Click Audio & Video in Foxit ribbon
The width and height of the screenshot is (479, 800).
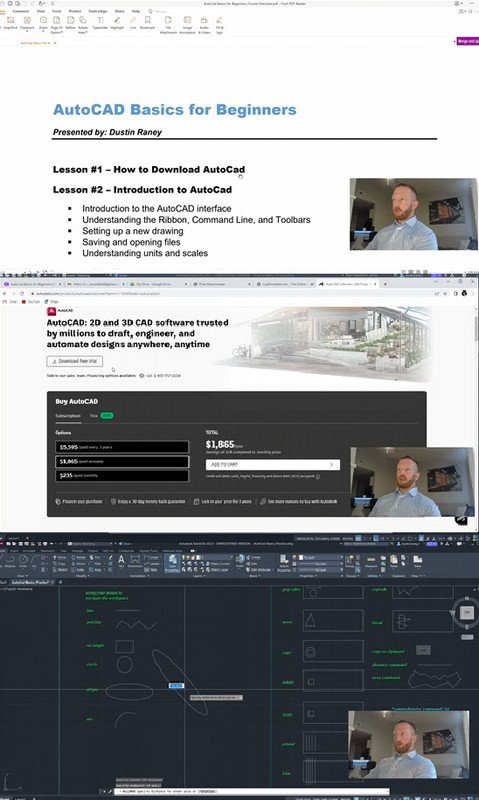[x=204, y=24]
